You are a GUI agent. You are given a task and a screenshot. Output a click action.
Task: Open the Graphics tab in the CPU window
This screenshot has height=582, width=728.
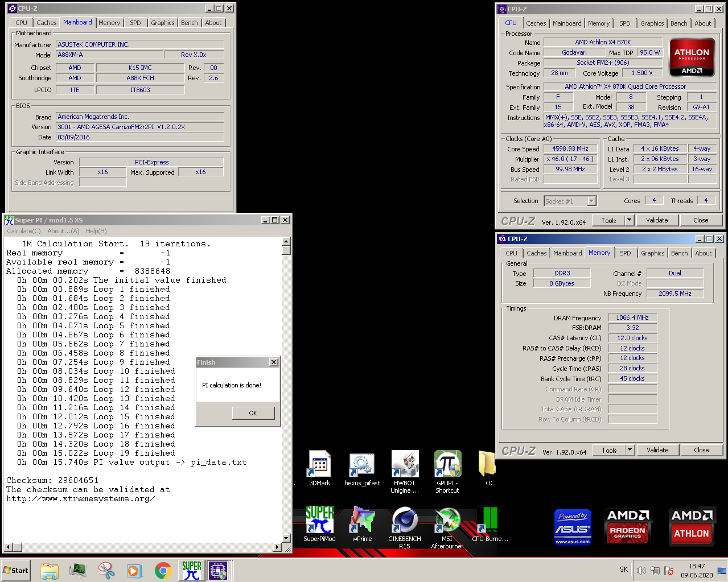tap(652, 23)
